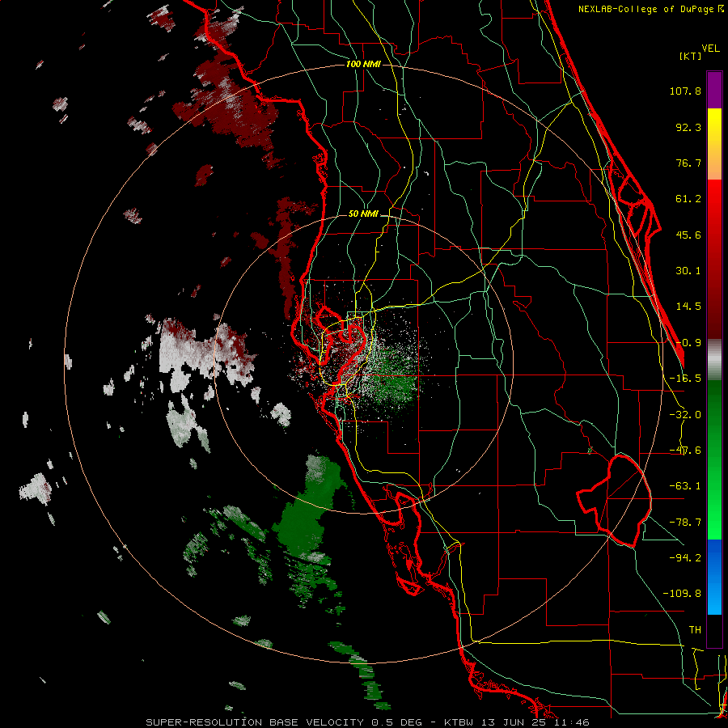Screen dimensions: 728x728
Task: Select the -47.6 scale value
Action: tap(685, 451)
